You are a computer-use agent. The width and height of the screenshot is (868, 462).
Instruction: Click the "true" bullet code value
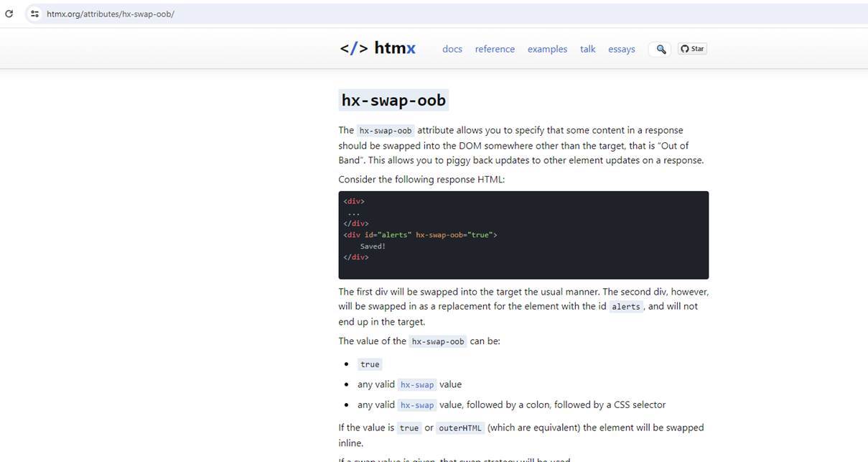pyautogui.click(x=370, y=364)
